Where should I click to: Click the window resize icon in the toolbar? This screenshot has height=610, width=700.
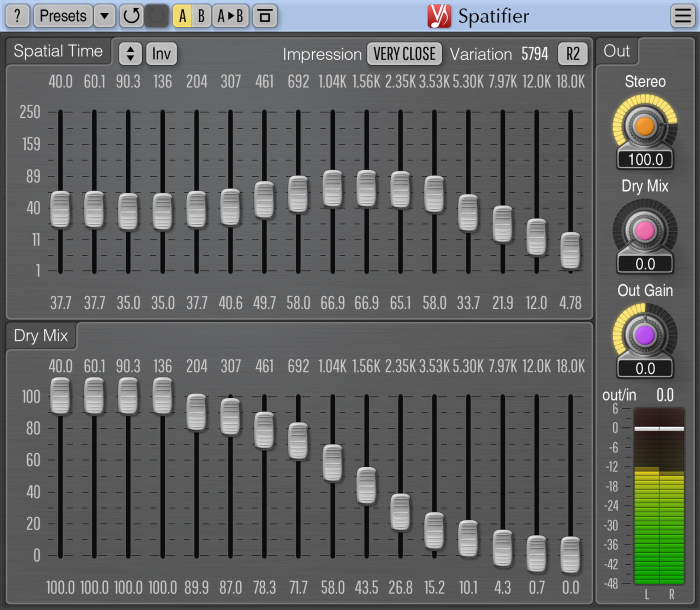pos(265,16)
